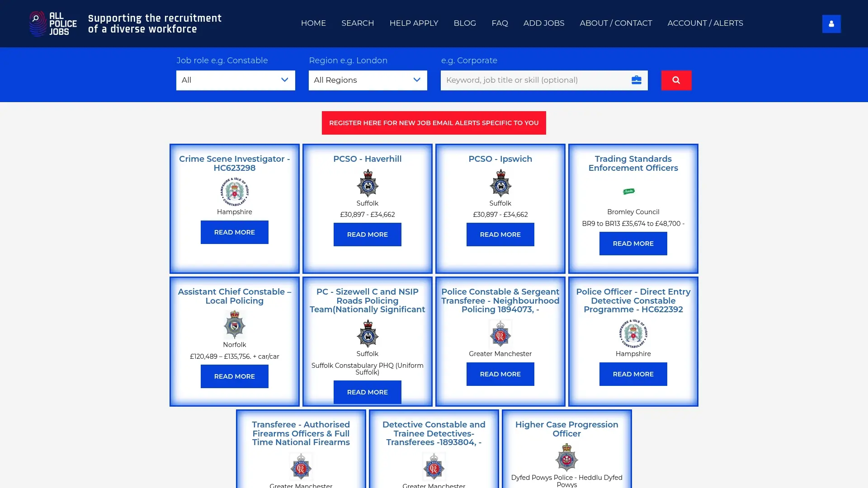Click the briefcase icon in keyword field
The image size is (868, 488).
(x=637, y=80)
